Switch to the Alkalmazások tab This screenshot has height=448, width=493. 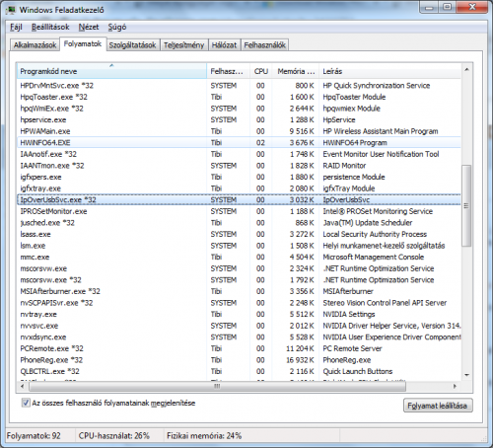pyautogui.click(x=35, y=45)
